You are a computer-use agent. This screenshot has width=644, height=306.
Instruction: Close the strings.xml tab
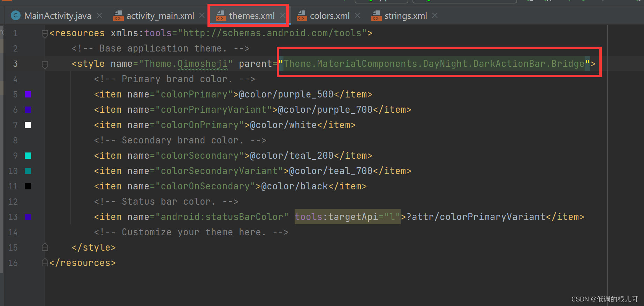click(x=435, y=15)
